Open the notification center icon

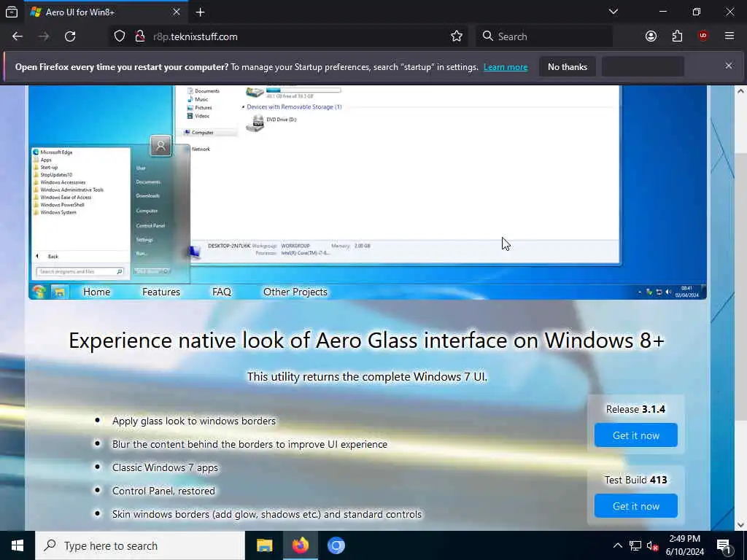[x=724, y=545]
